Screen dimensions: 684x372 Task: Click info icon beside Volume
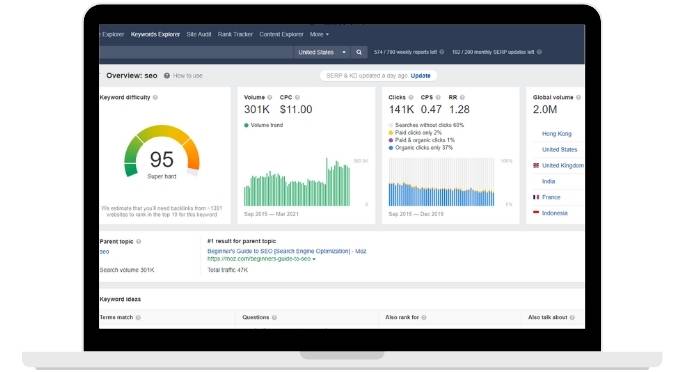pos(270,98)
